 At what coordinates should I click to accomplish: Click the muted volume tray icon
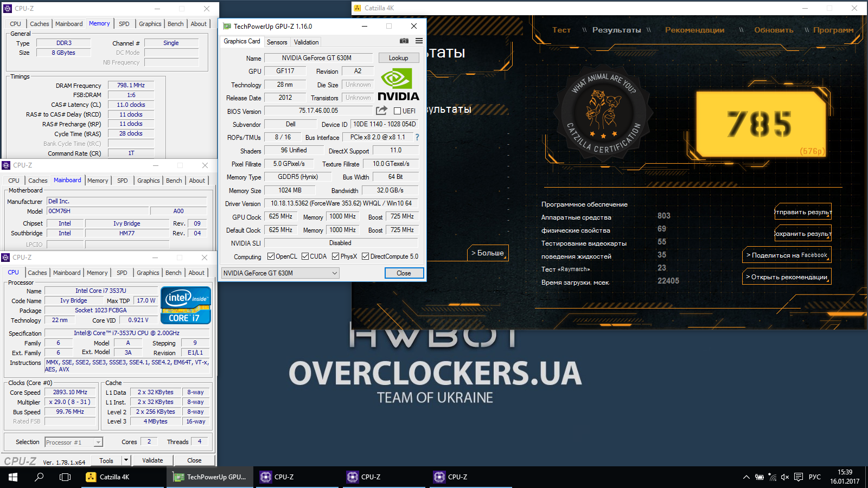pos(785,477)
